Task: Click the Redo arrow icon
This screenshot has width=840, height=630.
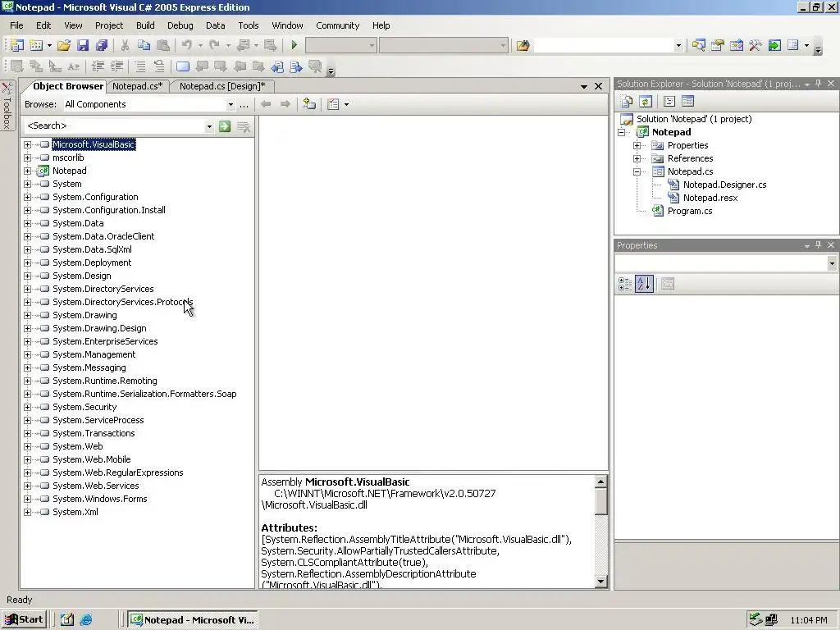Action: tap(214, 46)
